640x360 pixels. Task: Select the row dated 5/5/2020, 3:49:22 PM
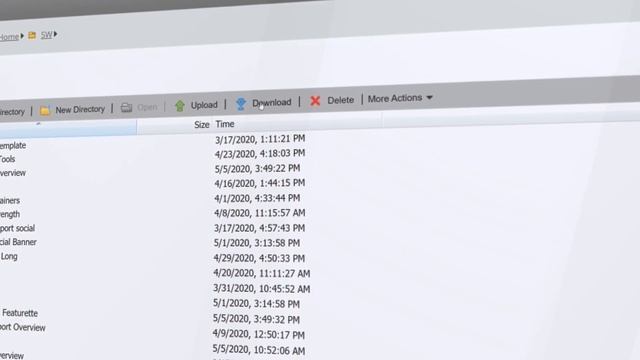click(x=257, y=169)
